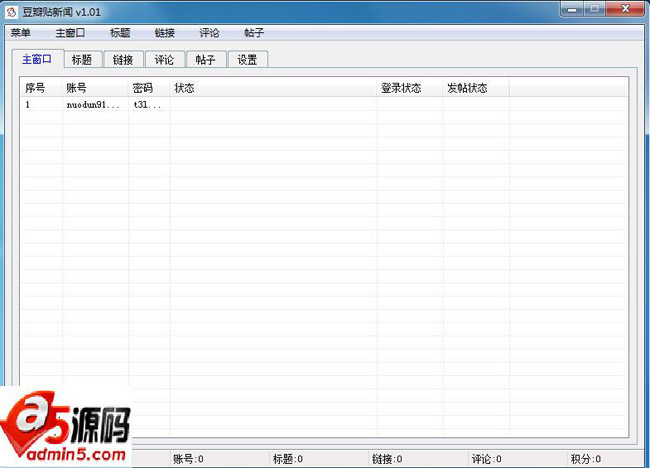Maximize the 豆瓣贴新闻 window
This screenshot has height=468, width=650.
coord(594,9)
